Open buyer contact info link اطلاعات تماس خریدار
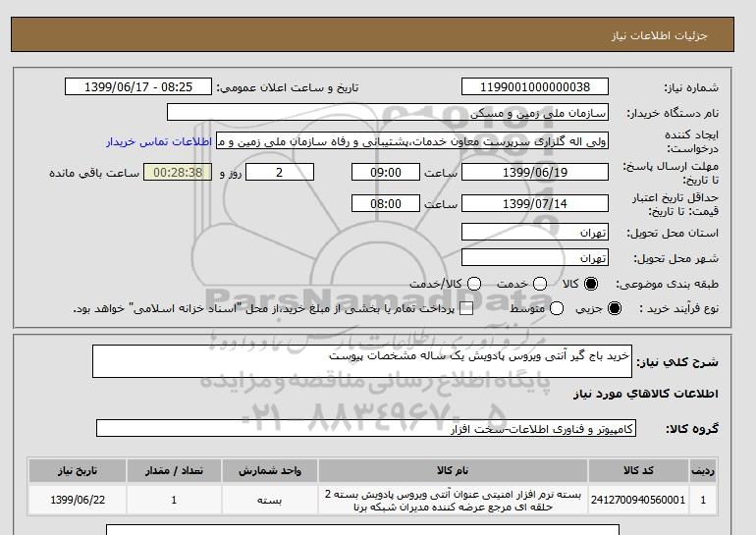Screen dimensions: 756x535 coord(159,142)
